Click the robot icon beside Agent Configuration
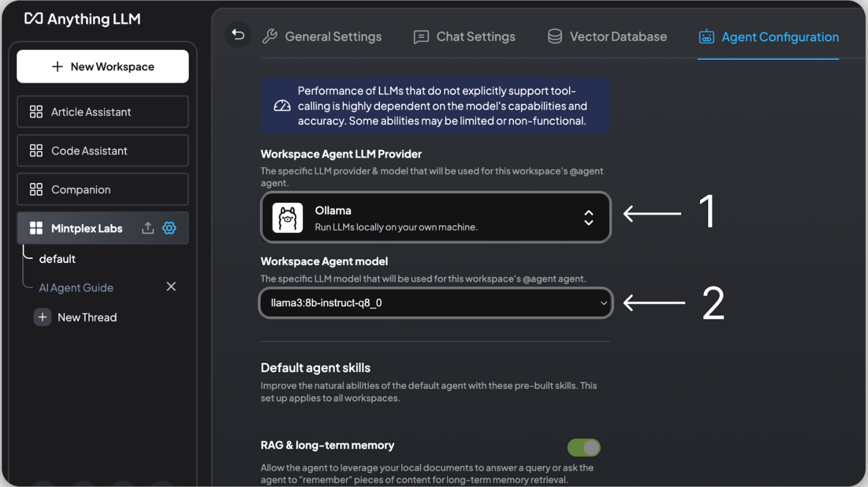Viewport: 868px width, 487px height. (x=706, y=37)
